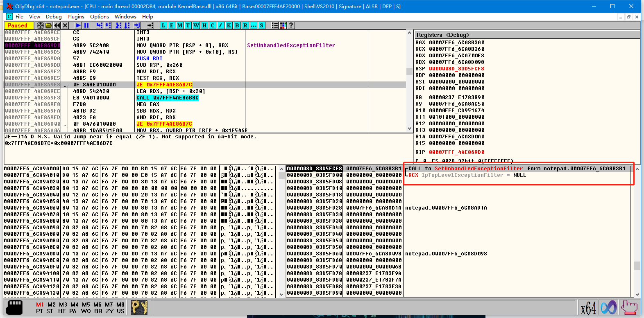Click the stack pane scrollbar up arrow
Viewport: 644px width, 318px height.
point(637,169)
